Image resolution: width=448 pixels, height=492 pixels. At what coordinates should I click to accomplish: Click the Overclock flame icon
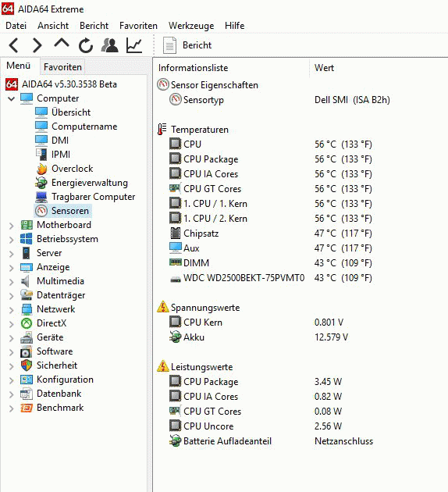(x=41, y=169)
